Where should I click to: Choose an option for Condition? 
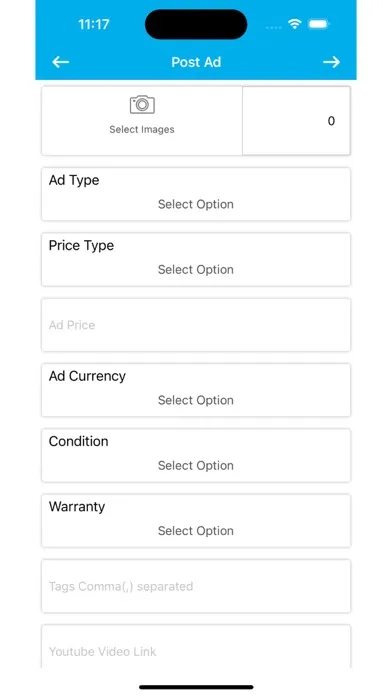click(196, 455)
